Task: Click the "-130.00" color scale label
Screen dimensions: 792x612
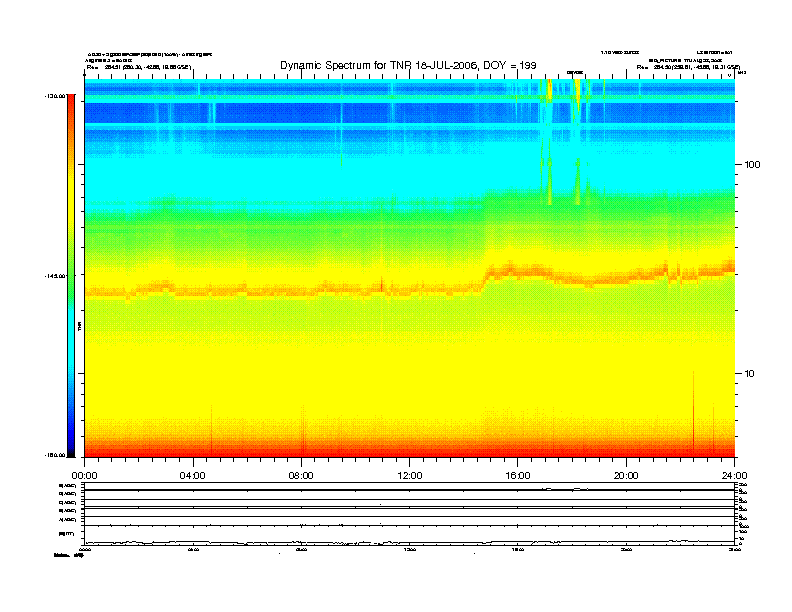Action: click(x=55, y=95)
